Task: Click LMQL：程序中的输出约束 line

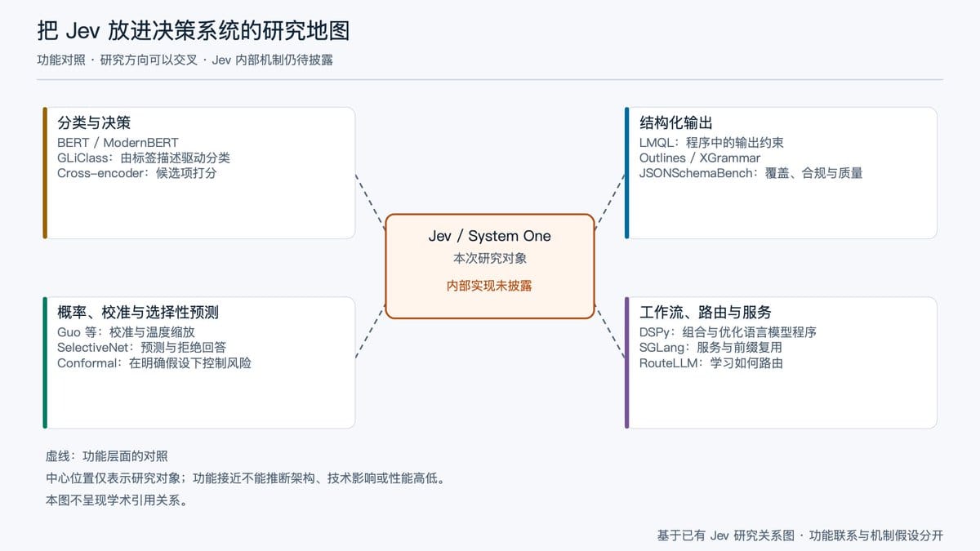Action: (x=711, y=143)
